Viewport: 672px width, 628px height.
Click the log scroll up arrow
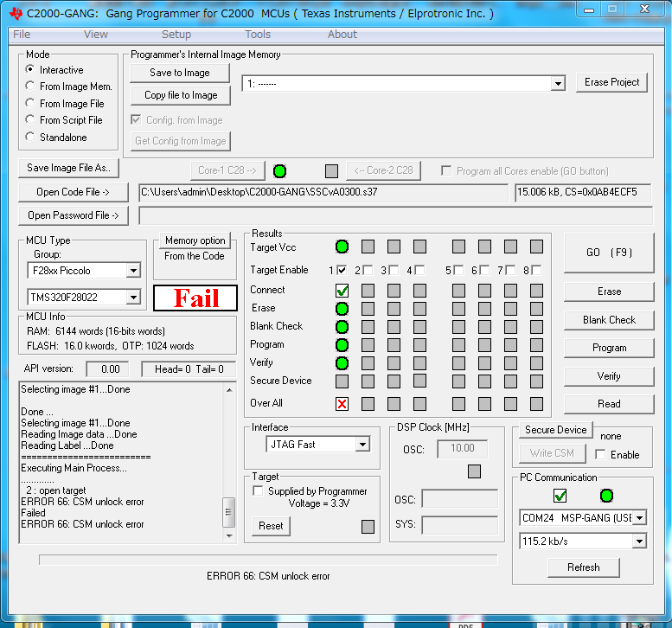tap(229, 389)
